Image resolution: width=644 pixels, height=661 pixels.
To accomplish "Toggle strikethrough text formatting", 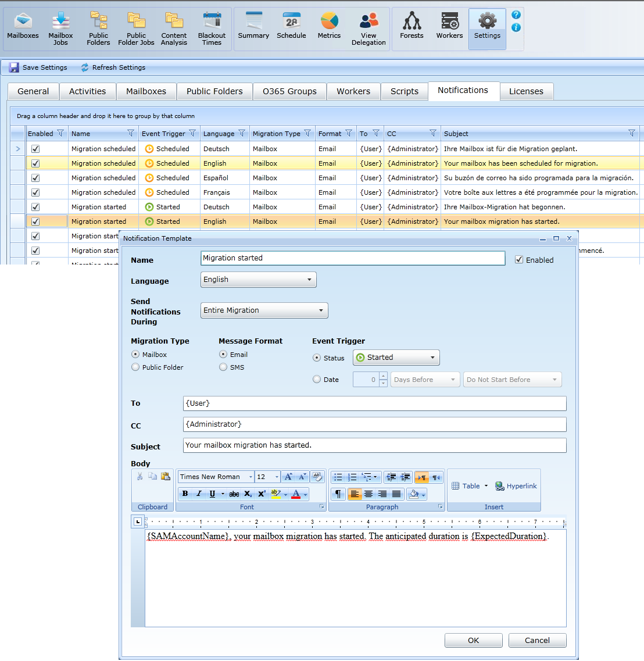I will [x=234, y=494].
